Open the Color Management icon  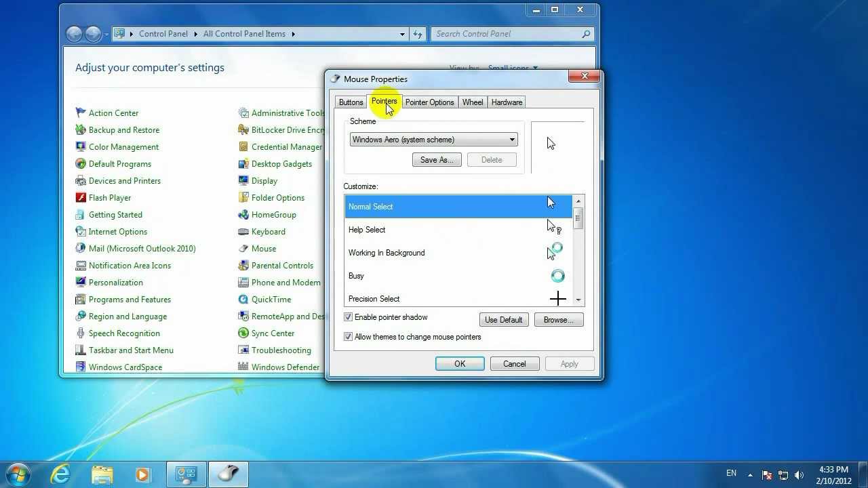point(81,147)
